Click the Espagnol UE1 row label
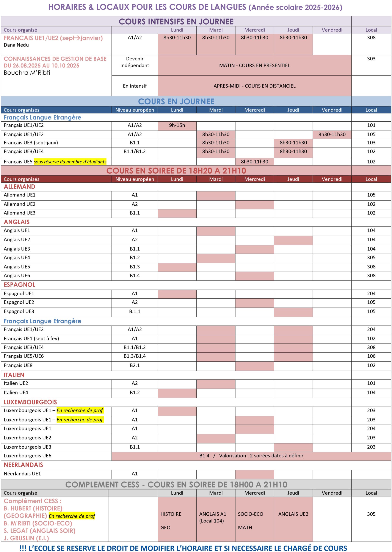 [19, 293]
